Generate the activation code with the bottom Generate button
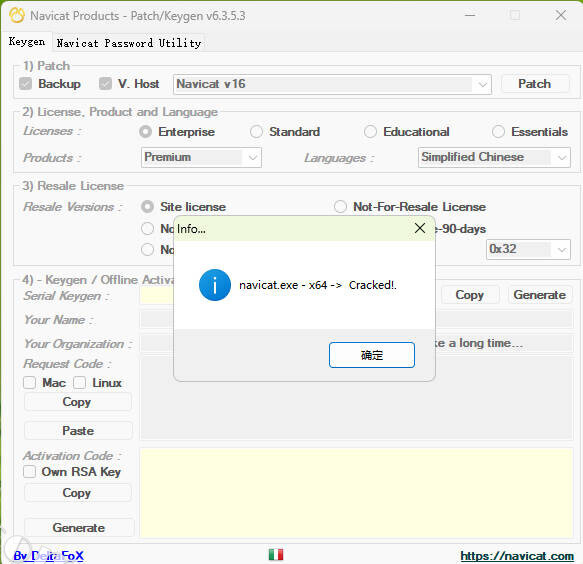This screenshot has width=583, height=564. click(x=79, y=528)
